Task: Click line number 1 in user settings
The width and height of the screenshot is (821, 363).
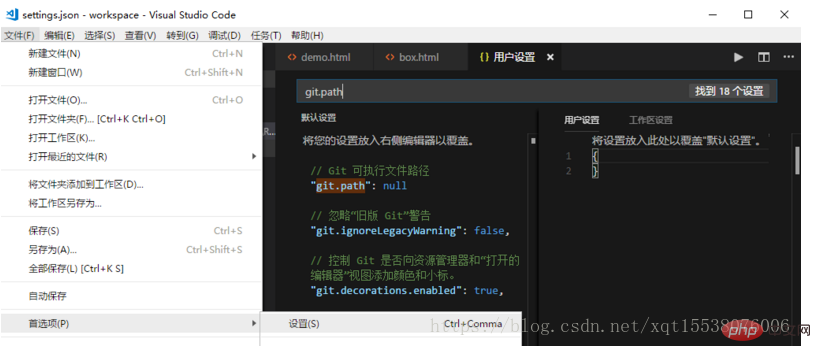Action: click(569, 156)
